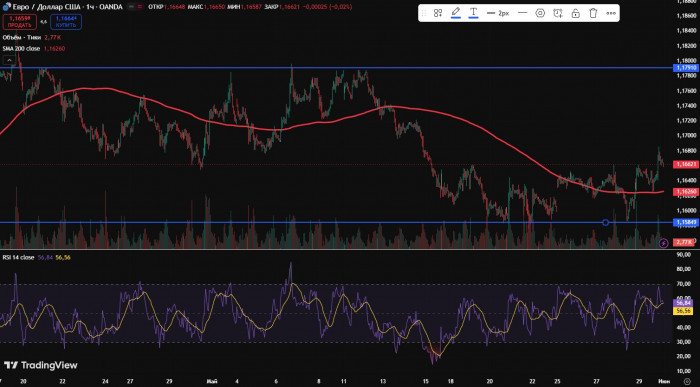
Task: Click 1,18400 on the price scale
Action: [x=686, y=31]
